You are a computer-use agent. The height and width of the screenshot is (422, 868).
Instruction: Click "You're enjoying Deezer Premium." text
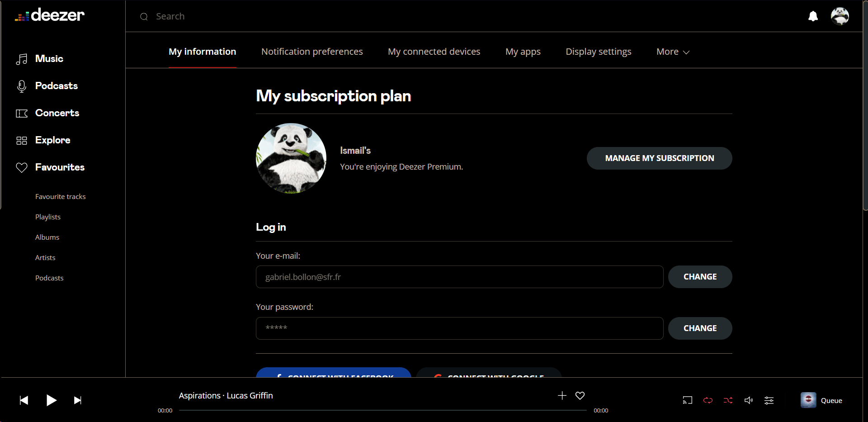(x=401, y=167)
